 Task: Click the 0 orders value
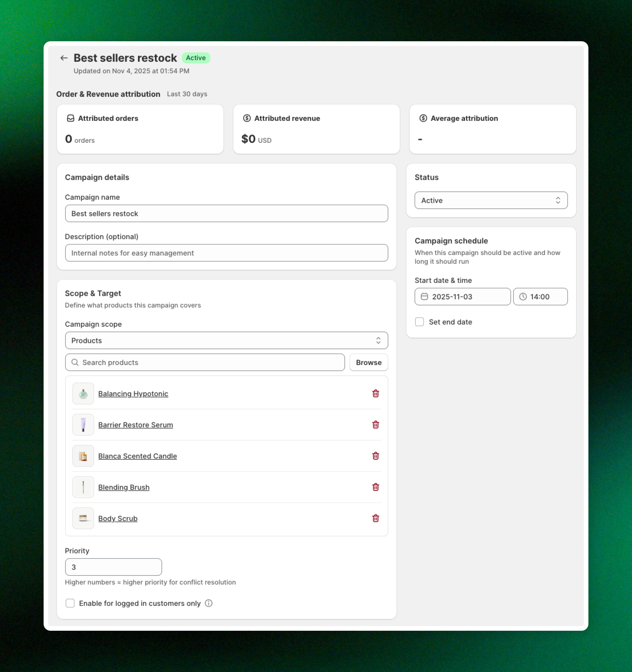[80, 139]
